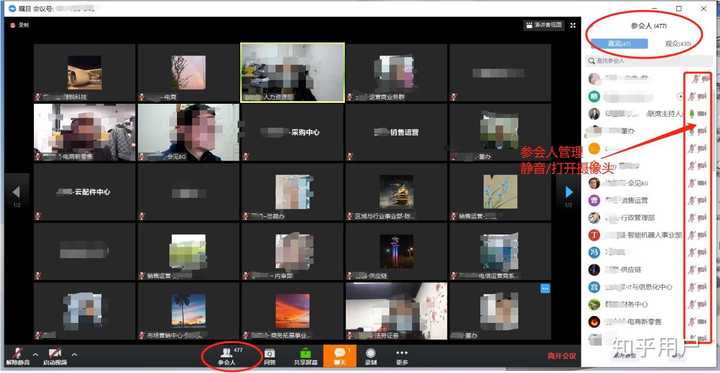The height and width of the screenshot is (373, 720).
Task: Toggle camera icon for 行政管理部
Action: [x=702, y=218]
